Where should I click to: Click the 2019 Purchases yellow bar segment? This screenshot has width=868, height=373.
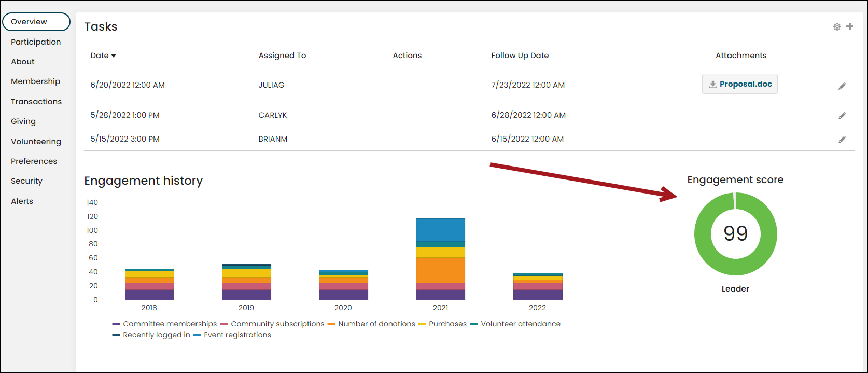tap(246, 273)
